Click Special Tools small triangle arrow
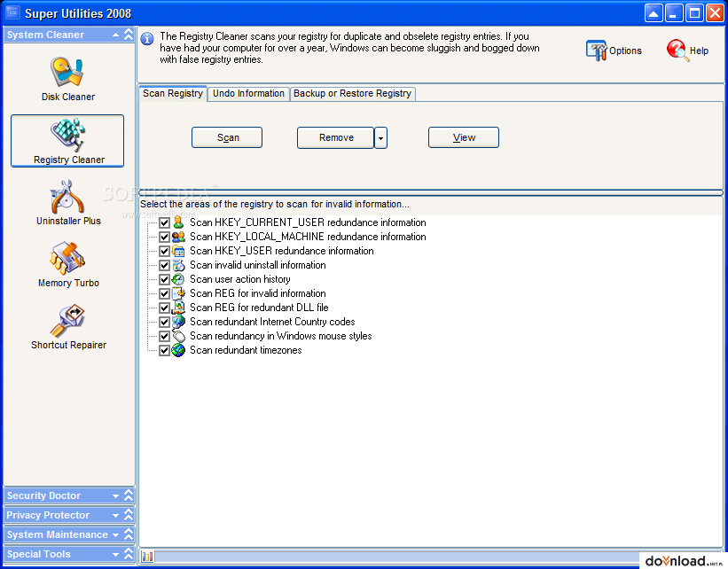This screenshot has width=728, height=569. point(115,555)
